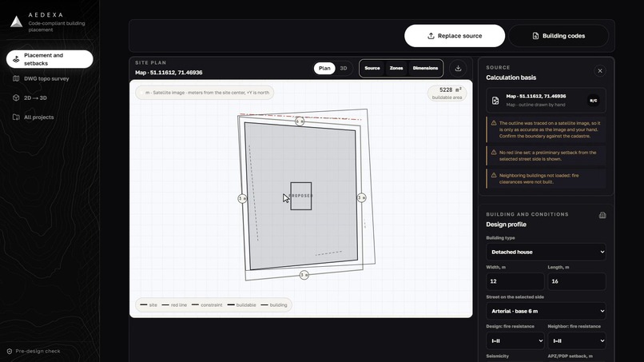Switch site plan to Plan view

[324, 68]
